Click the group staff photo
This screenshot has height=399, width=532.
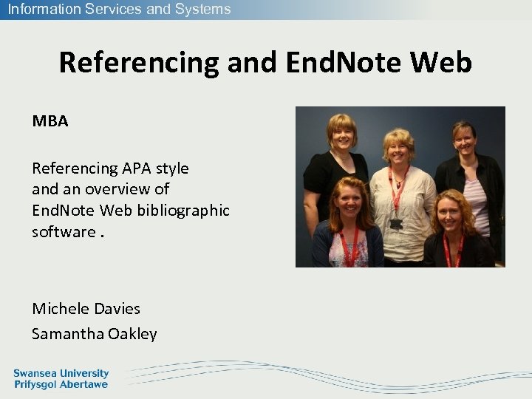tap(400, 187)
